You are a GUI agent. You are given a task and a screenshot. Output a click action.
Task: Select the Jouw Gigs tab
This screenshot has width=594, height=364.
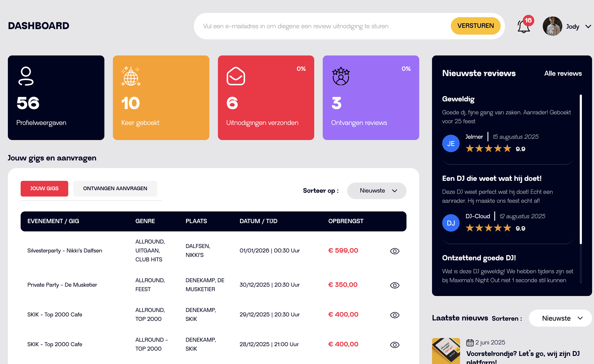(44, 188)
